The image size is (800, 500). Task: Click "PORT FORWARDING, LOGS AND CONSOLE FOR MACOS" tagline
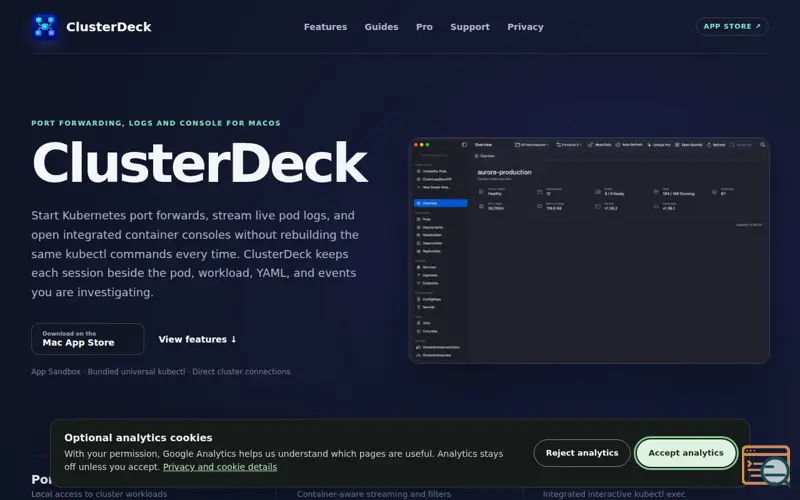coord(156,123)
